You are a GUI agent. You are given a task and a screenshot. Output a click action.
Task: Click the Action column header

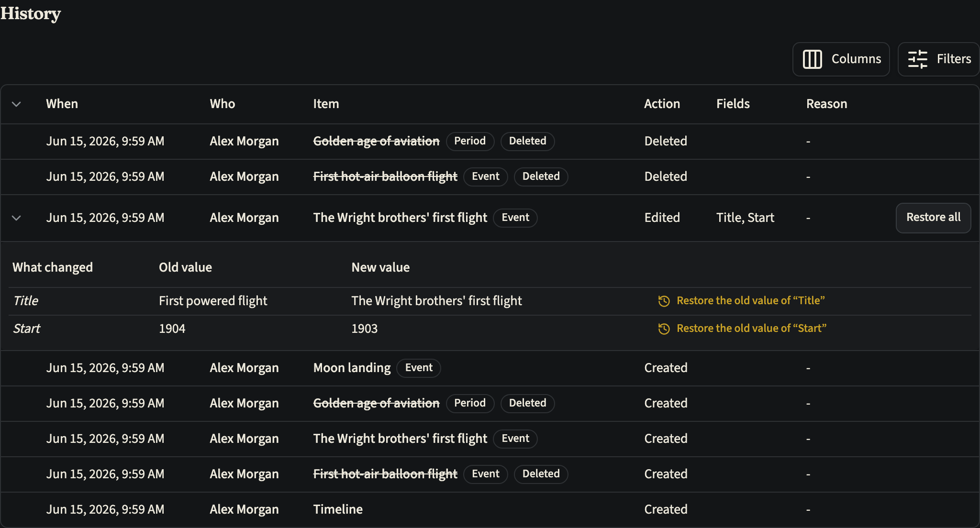click(662, 104)
